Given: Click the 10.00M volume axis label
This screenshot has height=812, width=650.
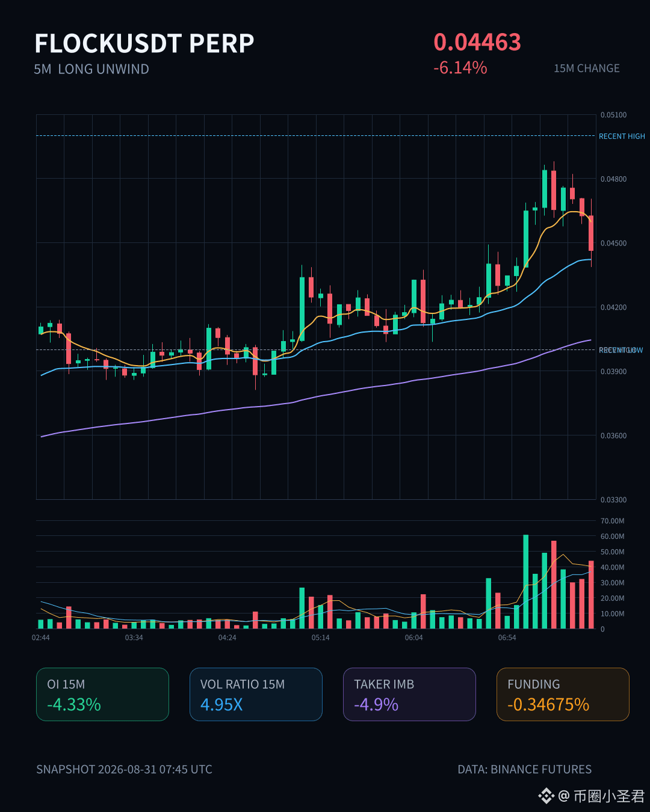Looking at the screenshot, I should [613, 614].
